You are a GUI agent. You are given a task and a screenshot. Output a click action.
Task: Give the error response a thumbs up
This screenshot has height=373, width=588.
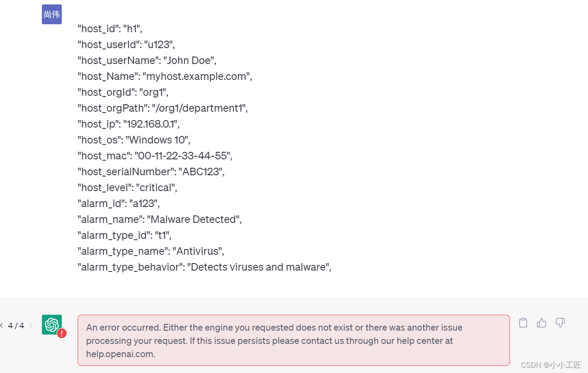pyautogui.click(x=542, y=323)
